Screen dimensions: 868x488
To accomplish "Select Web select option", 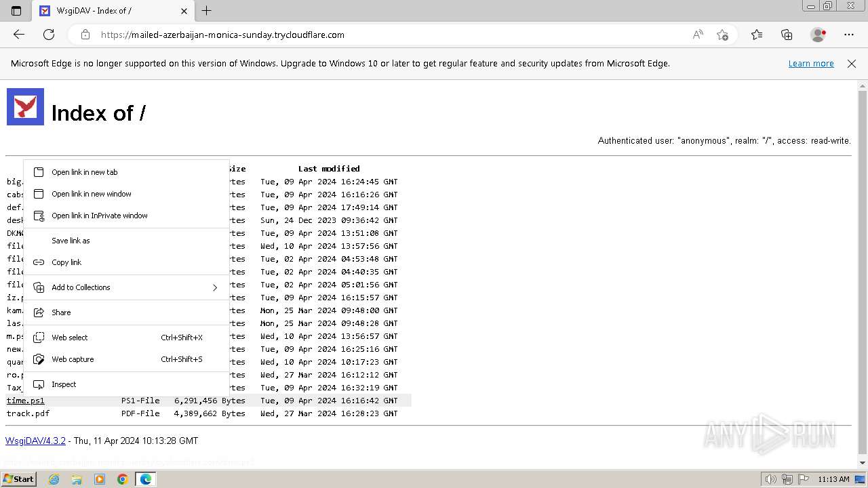I will coord(126,338).
